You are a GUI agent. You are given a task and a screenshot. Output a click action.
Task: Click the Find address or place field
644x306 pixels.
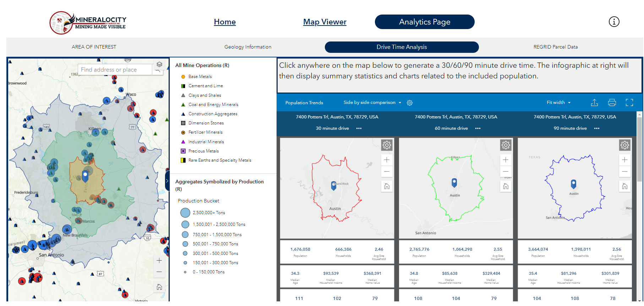point(114,69)
